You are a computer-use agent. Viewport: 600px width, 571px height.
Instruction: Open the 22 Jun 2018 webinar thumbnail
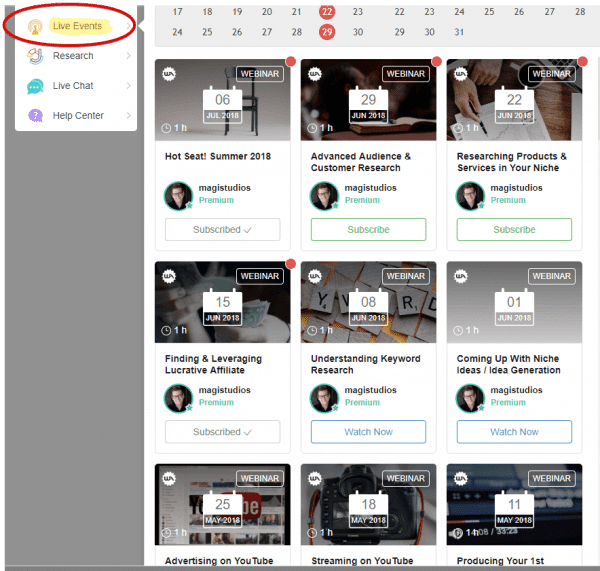coord(514,100)
